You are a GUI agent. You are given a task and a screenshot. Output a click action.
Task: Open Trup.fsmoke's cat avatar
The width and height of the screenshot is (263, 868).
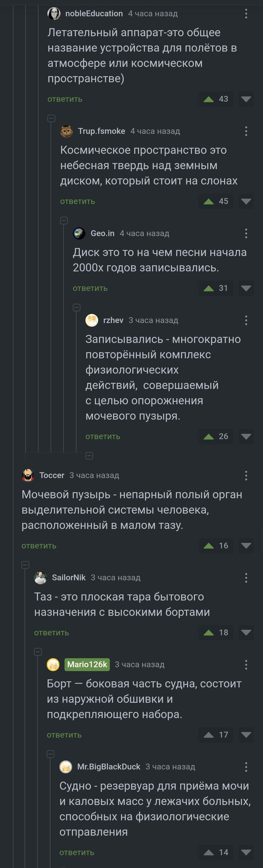click(x=67, y=131)
